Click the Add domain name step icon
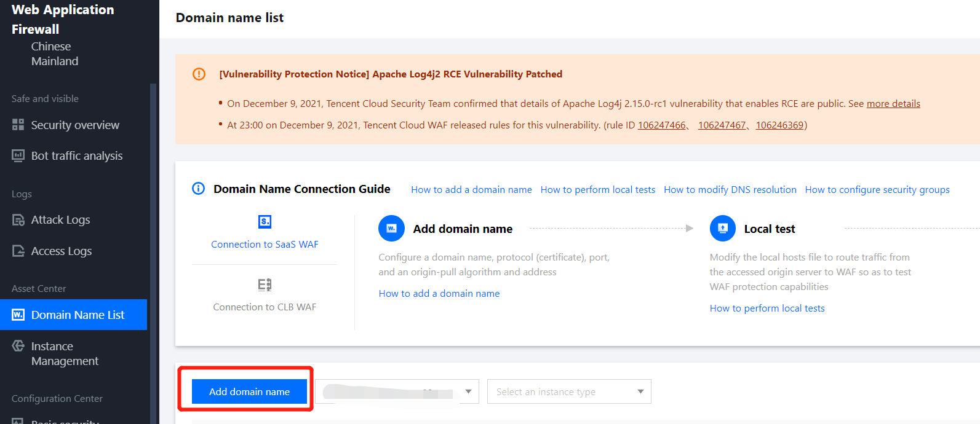 (391, 229)
